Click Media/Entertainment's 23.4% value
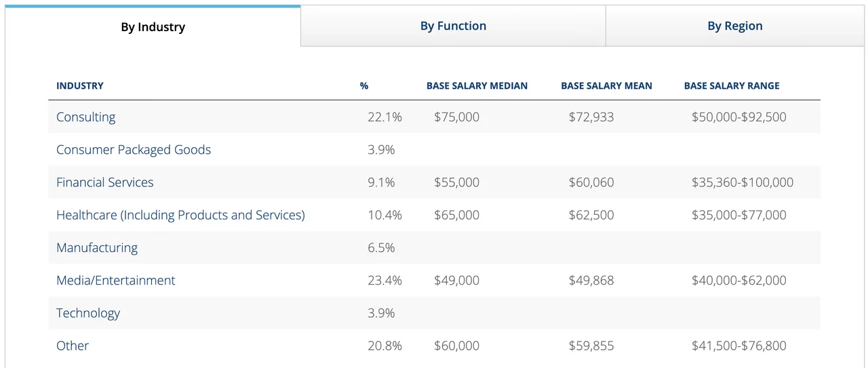Image resolution: width=868 pixels, height=368 pixels. point(384,281)
